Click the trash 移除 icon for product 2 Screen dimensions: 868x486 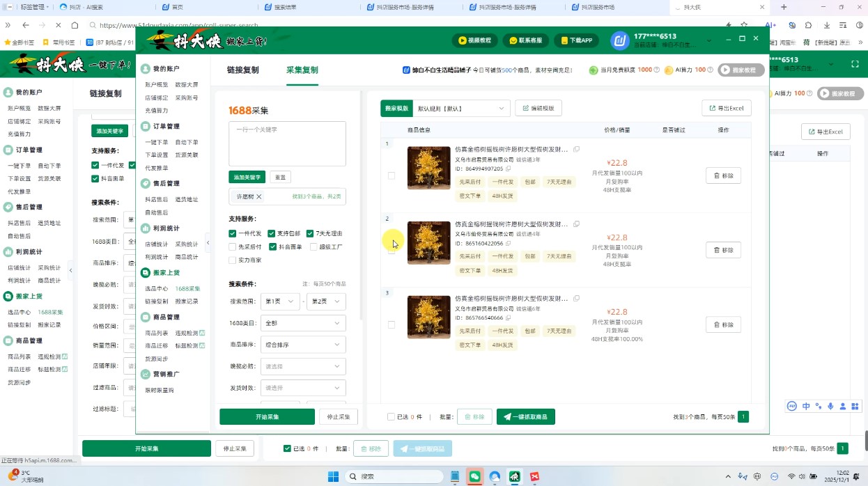click(x=718, y=249)
